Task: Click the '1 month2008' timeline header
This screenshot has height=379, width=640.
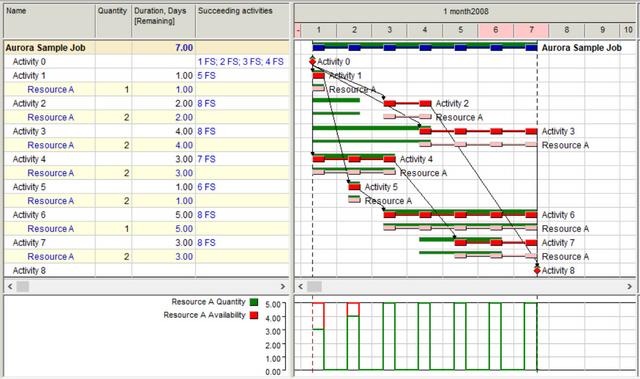Action: coord(465,11)
